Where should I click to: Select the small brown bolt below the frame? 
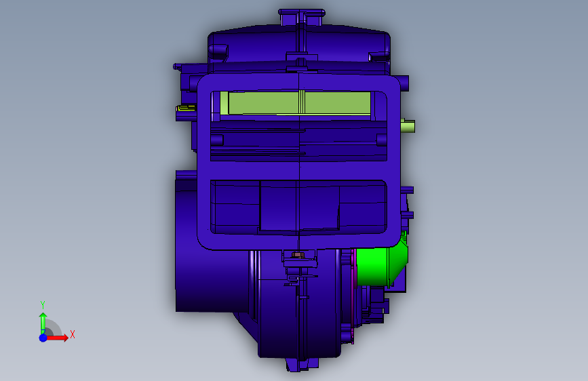tap(297, 255)
